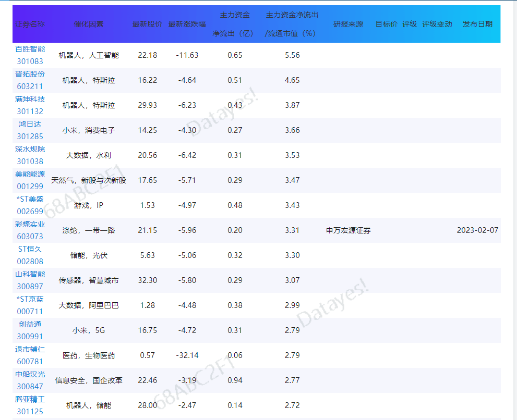The image size is (517, 420).
Task: Select the 22.18 latest price value
Action: 148,55
